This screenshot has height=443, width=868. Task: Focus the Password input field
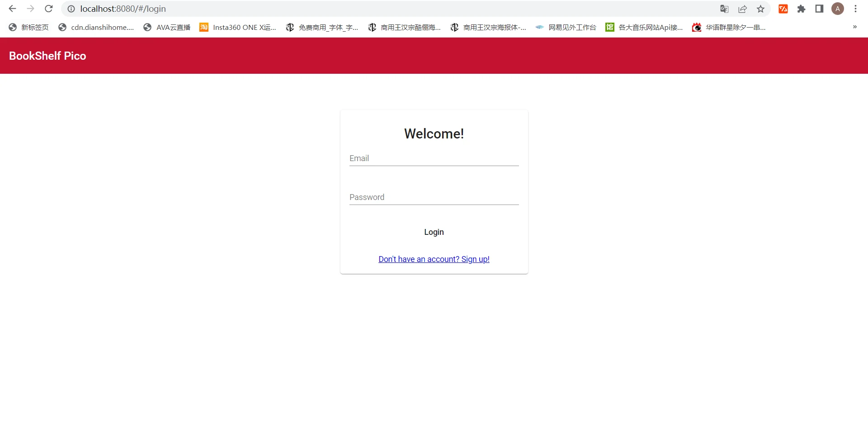tap(434, 197)
